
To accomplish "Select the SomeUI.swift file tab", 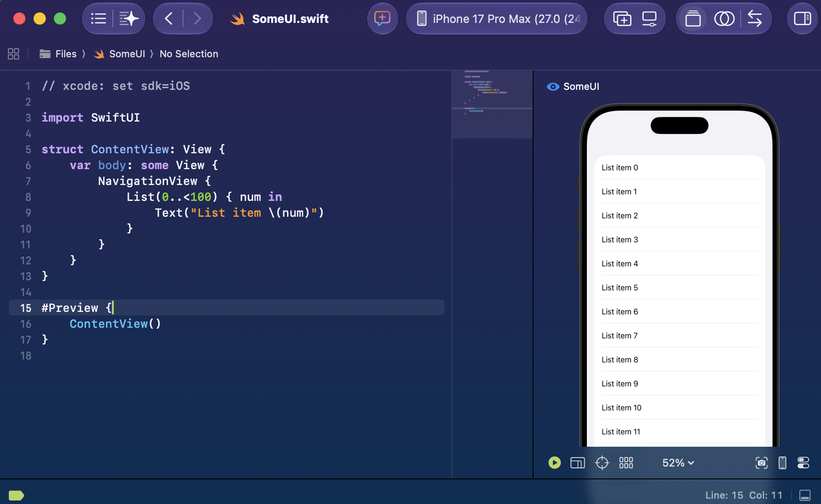I will point(280,19).
